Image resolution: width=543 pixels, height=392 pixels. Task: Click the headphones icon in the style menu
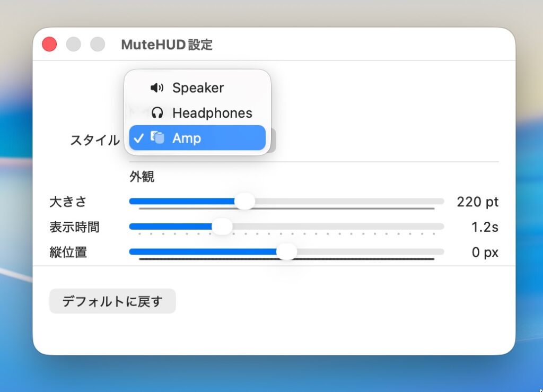click(157, 113)
